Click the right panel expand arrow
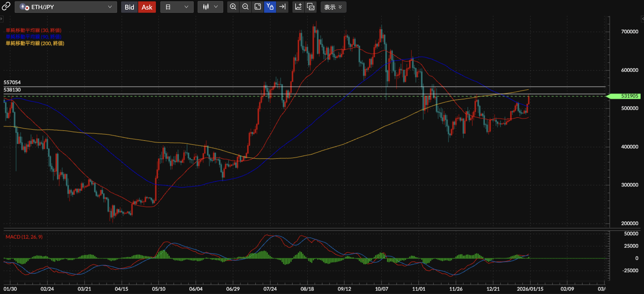Screen dimensions: 644x294 [x=642, y=19]
